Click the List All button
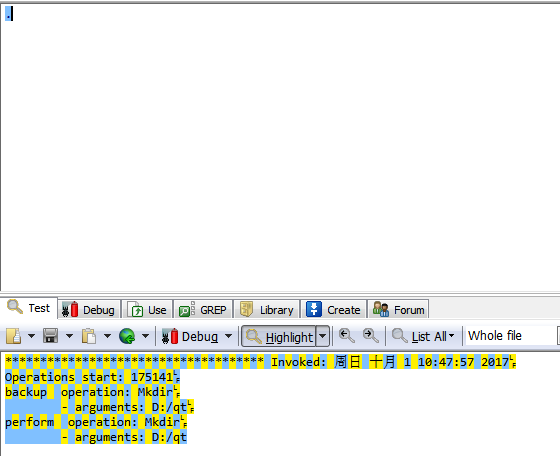The image size is (560, 456). (x=423, y=336)
